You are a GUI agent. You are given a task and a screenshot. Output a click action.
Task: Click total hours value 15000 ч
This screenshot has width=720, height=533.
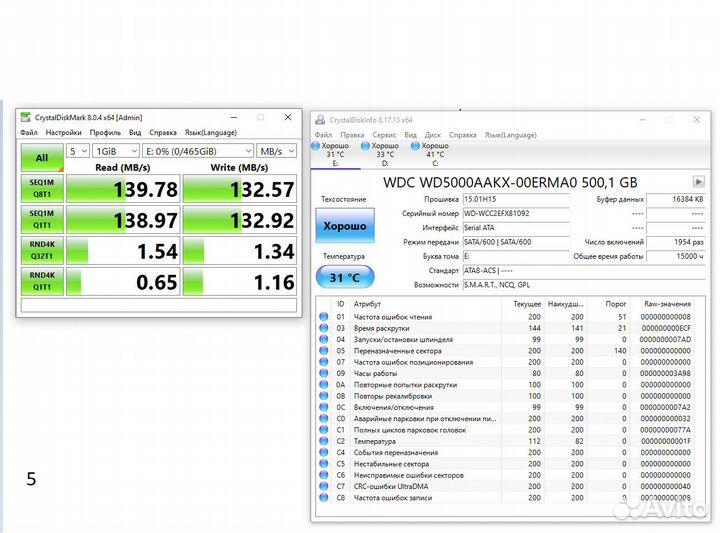[x=675, y=256]
